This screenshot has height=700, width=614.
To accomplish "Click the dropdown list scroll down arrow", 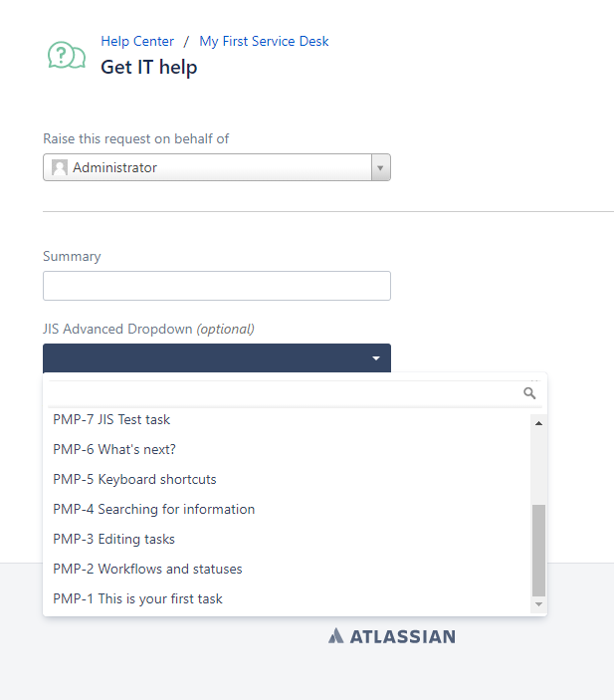I will tap(538, 604).
